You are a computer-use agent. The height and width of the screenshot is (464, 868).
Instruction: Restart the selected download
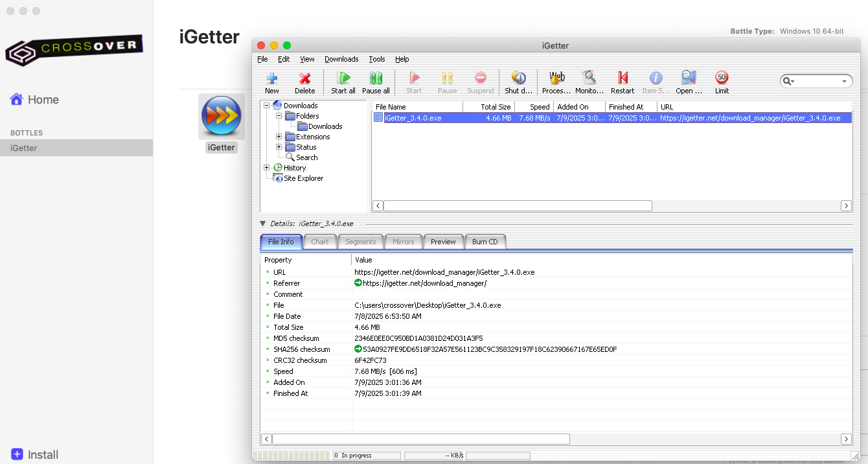point(622,81)
